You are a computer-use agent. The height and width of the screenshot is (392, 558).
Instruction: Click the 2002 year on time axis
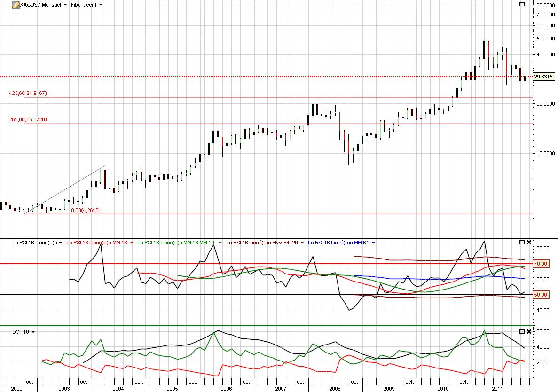tap(17, 389)
